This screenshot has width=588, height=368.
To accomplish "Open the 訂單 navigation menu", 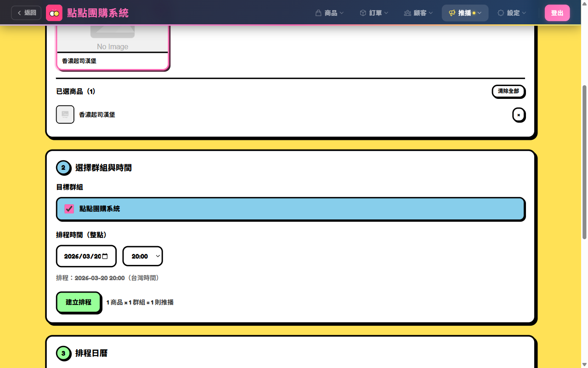I will (x=374, y=13).
